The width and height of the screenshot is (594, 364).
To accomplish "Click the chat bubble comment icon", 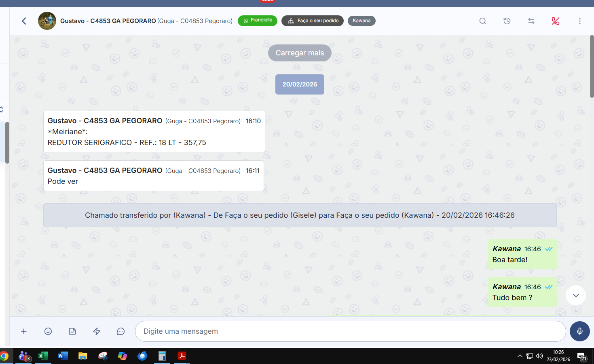I will (120, 331).
